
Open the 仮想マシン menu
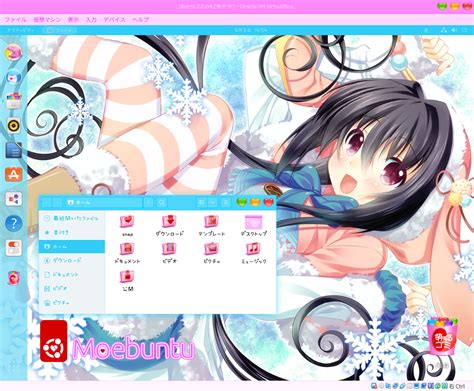(47, 20)
